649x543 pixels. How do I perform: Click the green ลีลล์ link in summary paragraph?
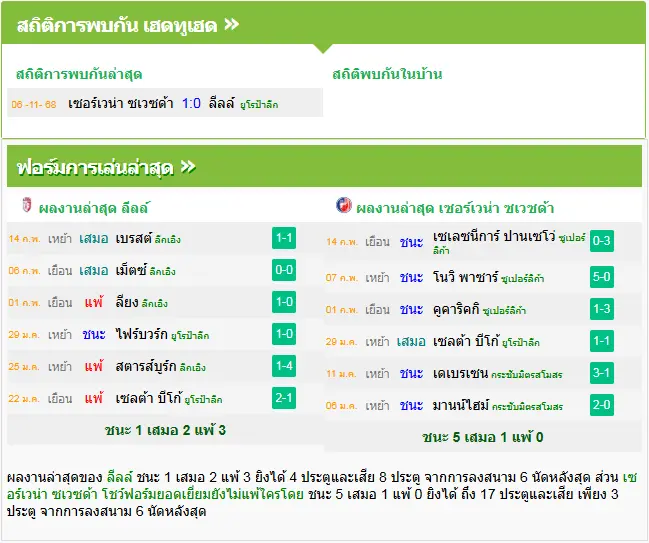[120, 477]
